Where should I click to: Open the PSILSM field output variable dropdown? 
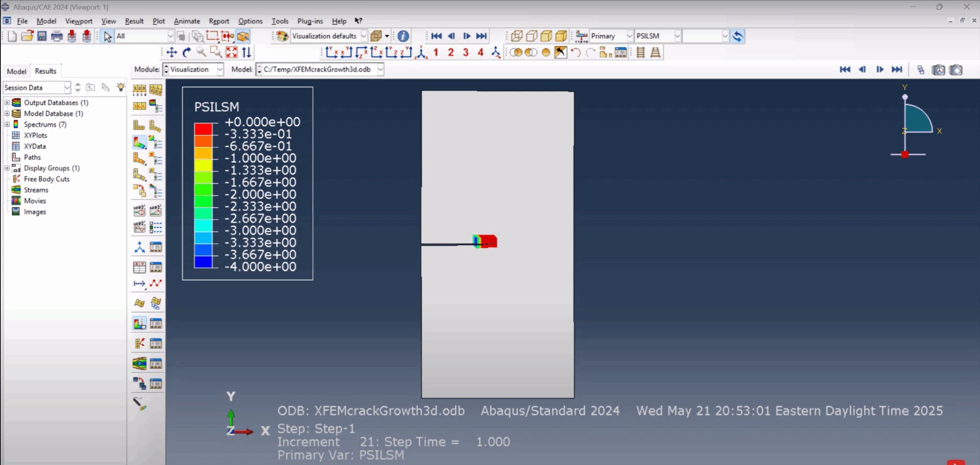[678, 36]
